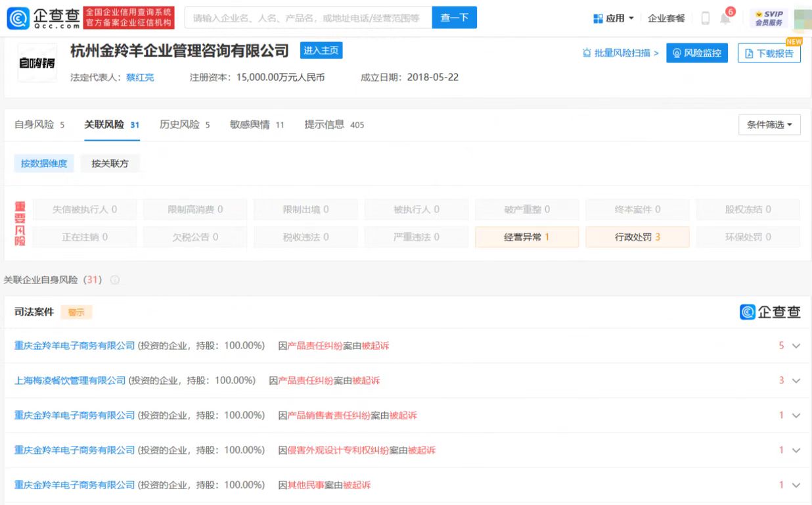Click the 进入主页 button
This screenshot has height=505, width=812.
pyautogui.click(x=321, y=51)
